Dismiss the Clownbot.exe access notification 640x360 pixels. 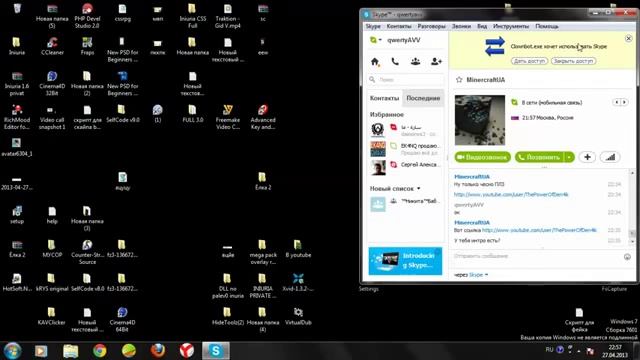tap(629, 38)
